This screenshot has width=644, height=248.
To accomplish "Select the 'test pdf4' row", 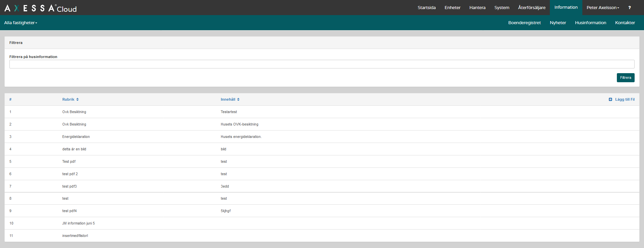I will 322,211.
